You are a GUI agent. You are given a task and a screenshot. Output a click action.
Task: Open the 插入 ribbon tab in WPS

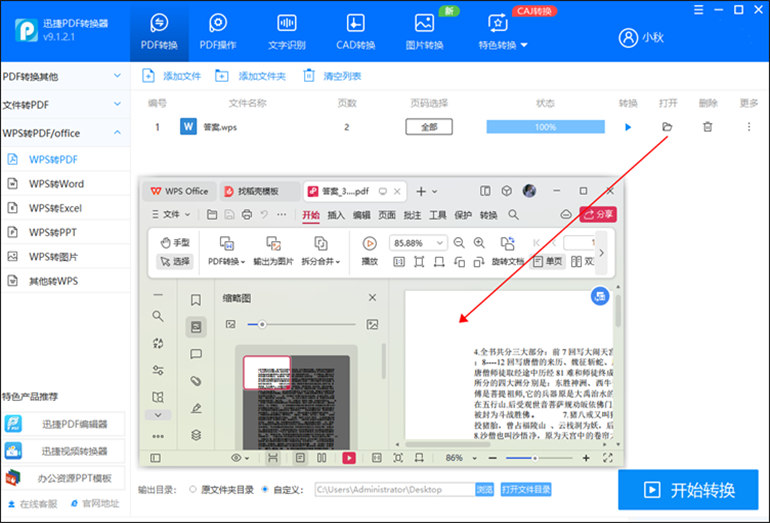336,215
